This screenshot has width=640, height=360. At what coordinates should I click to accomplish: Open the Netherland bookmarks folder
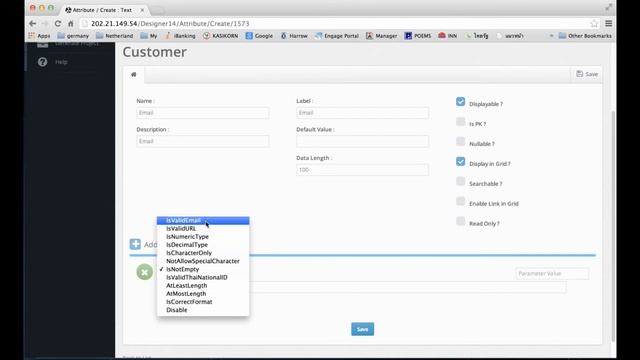pos(114,36)
